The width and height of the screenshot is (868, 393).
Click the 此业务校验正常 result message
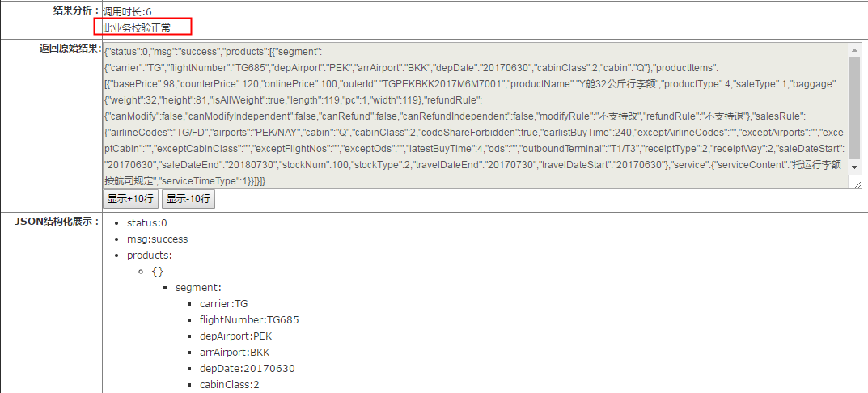tap(137, 27)
